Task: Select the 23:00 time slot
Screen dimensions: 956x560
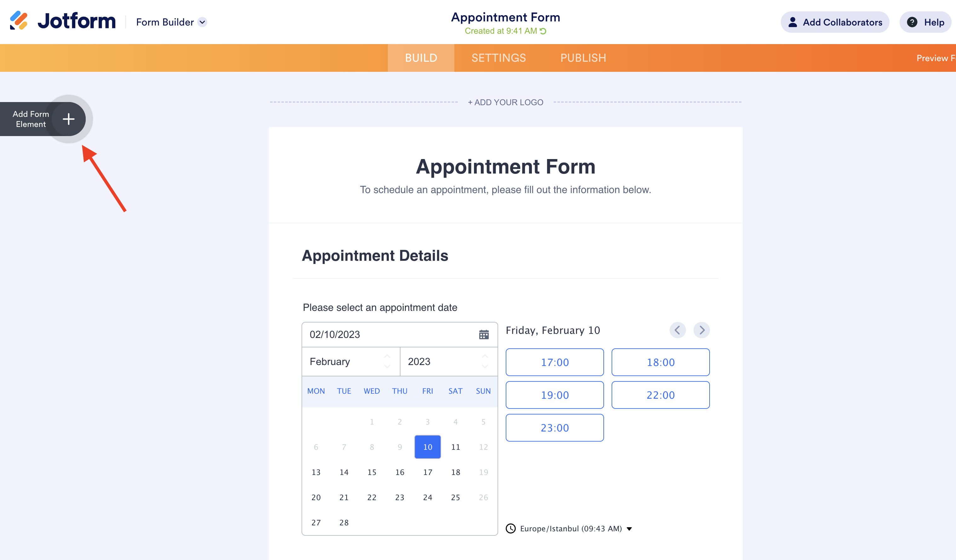Action: (x=555, y=428)
